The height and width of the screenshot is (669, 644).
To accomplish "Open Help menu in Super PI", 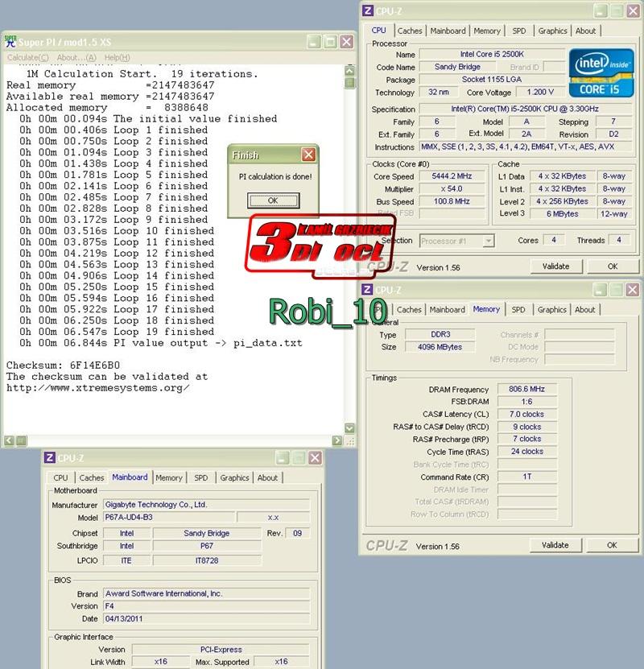I will point(117,57).
